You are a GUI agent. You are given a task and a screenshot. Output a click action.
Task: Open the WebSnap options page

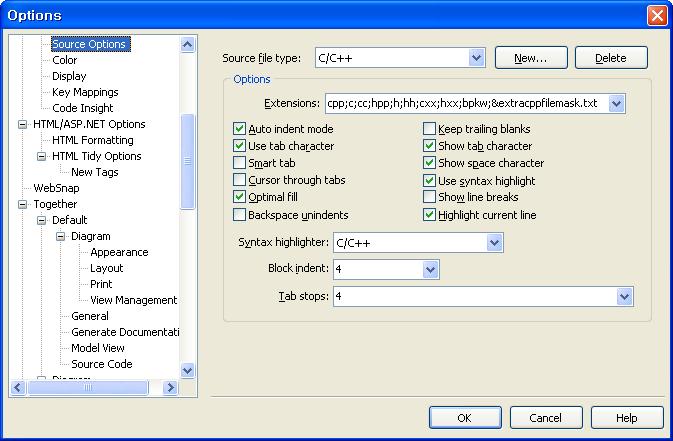(56, 188)
